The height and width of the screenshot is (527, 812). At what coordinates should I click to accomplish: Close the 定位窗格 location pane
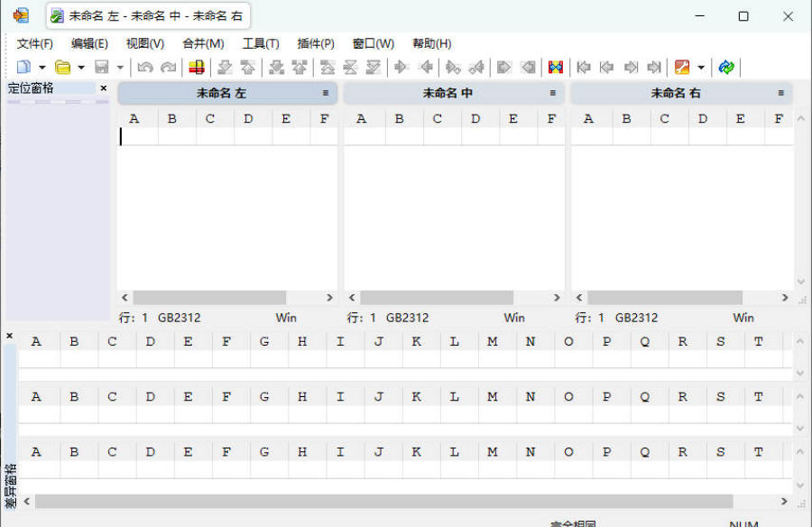pos(103,88)
